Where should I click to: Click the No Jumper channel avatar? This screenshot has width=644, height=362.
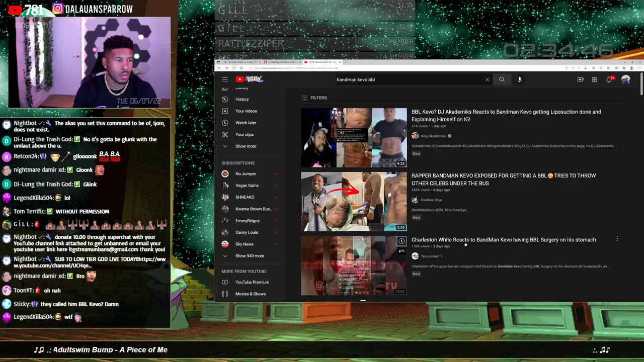[x=225, y=173]
